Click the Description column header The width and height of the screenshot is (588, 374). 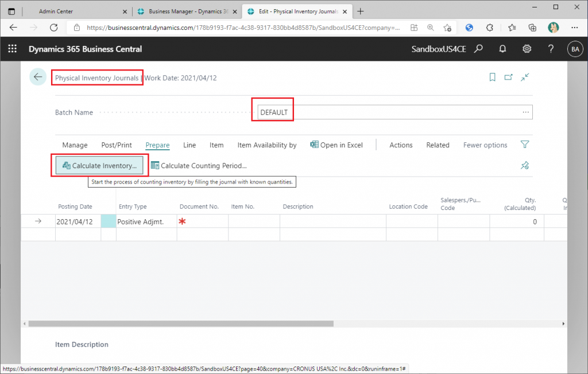click(298, 207)
